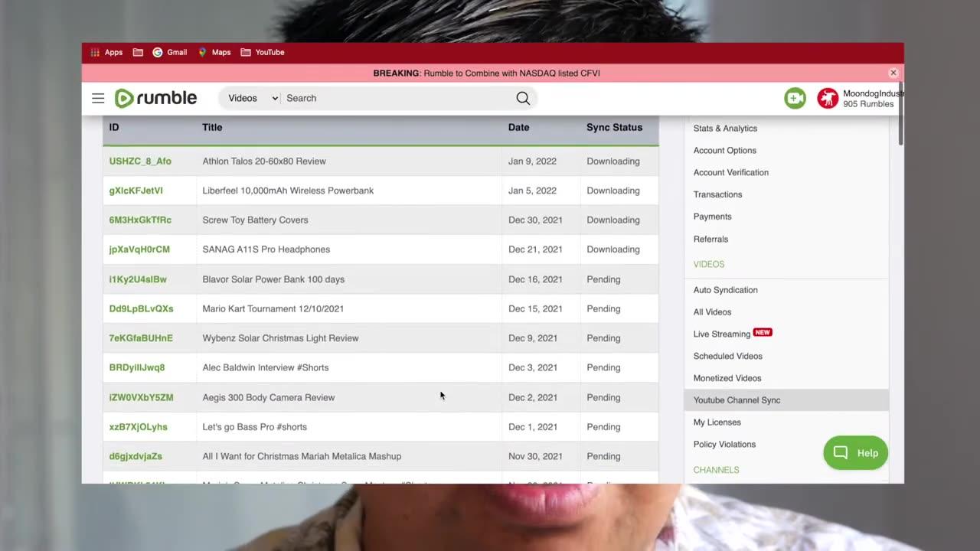Image resolution: width=980 pixels, height=551 pixels.
Task: Open the Help chat widget
Action: point(855,453)
